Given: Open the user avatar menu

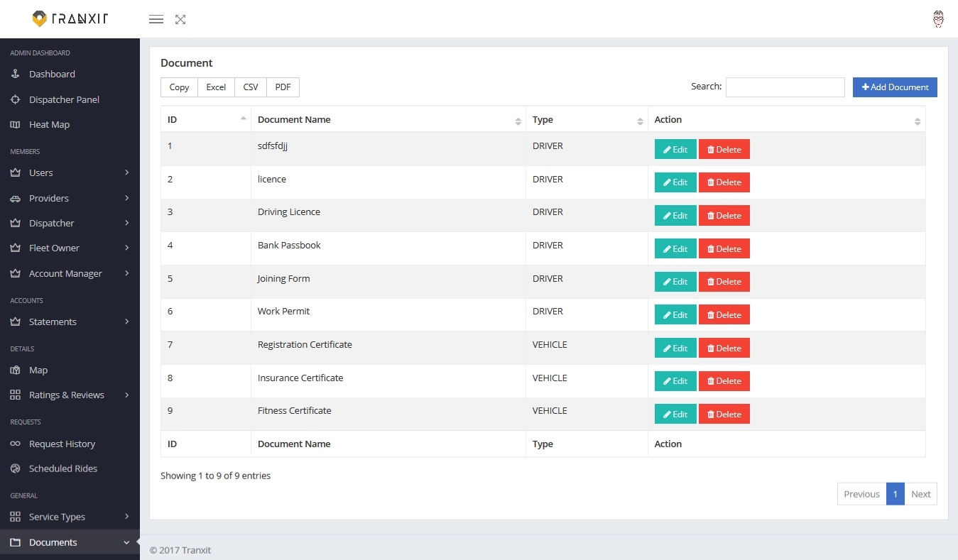Looking at the screenshot, I should [x=938, y=19].
